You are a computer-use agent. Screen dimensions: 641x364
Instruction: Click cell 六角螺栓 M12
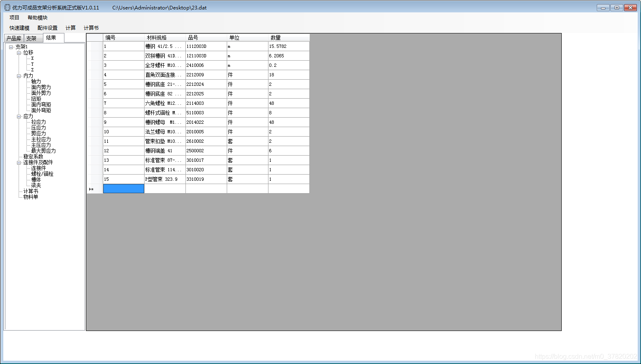pos(165,103)
